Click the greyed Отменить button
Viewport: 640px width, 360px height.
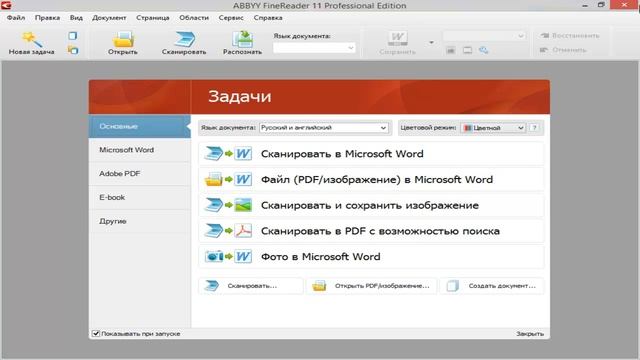point(563,50)
